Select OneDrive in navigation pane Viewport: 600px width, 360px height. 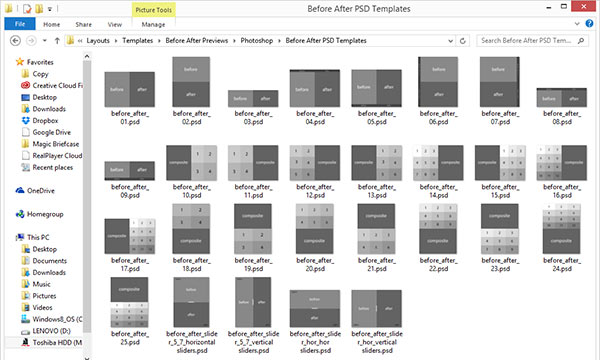[x=35, y=191]
